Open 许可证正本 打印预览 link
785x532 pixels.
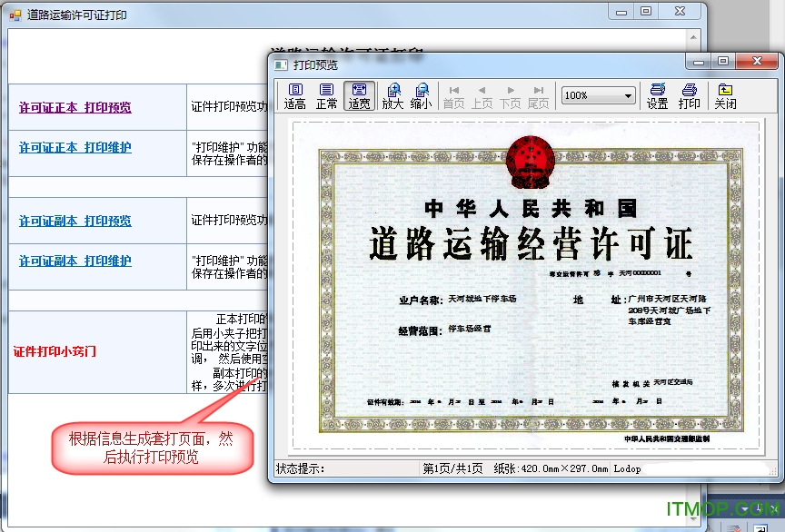pos(75,107)
